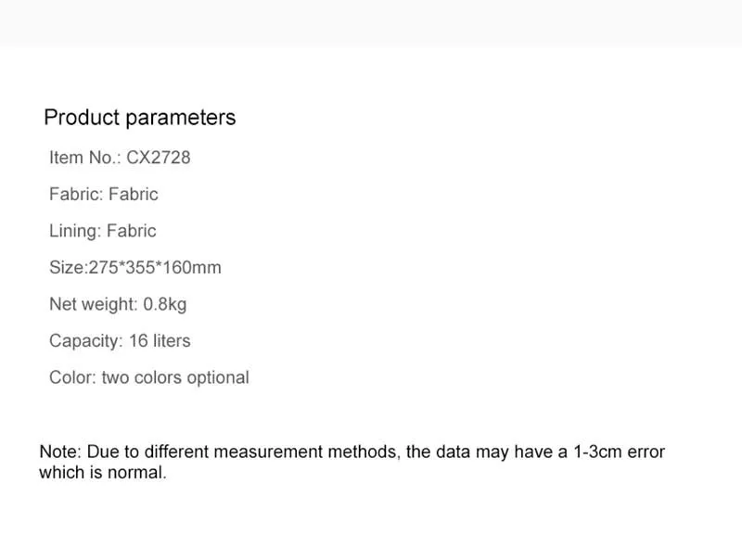The image size is (742, 560).
Task: Click the Note about measurement methods
Action: click(352, 462)
